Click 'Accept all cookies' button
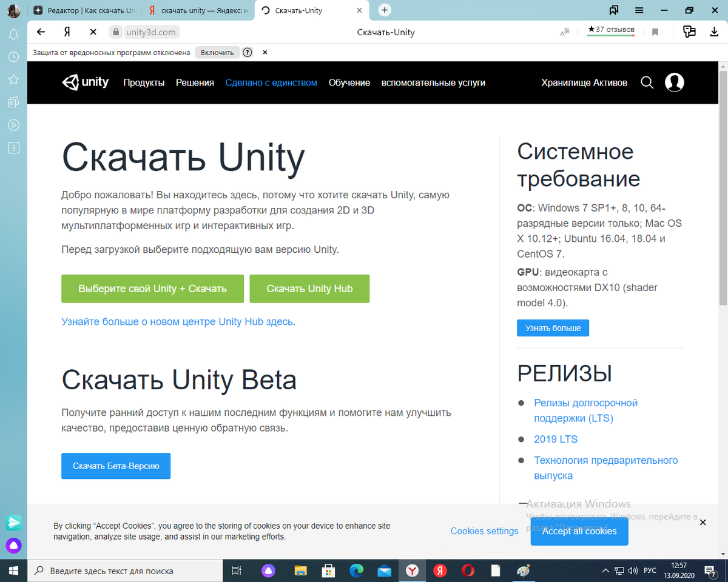This screenshot has height=582, width=728. (579, 531)
